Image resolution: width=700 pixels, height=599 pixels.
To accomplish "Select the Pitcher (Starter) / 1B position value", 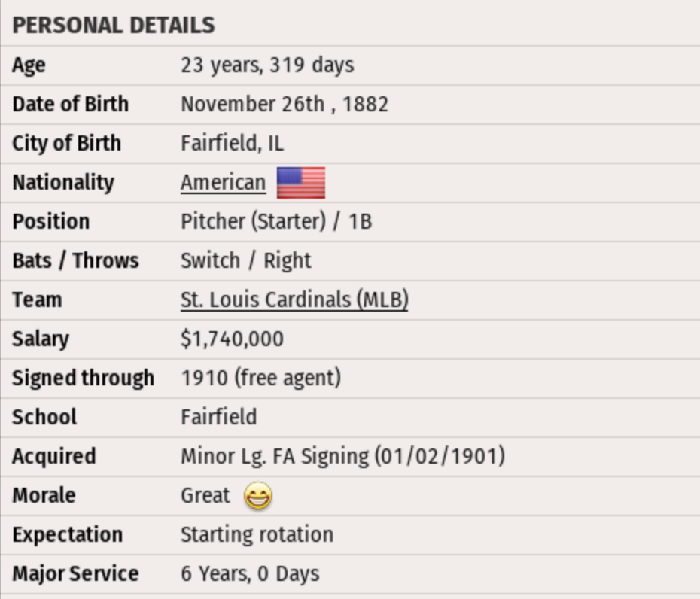I will pyautogui.click(x=276, y=221).
